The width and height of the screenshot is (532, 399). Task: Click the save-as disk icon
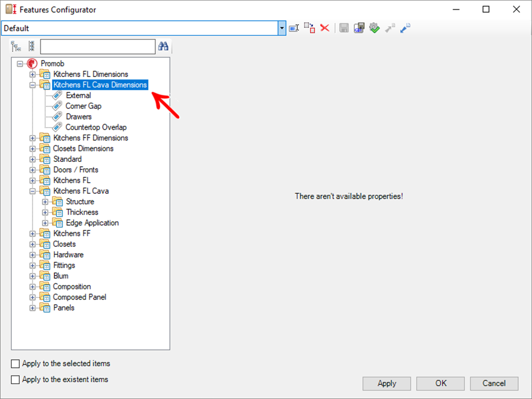(359, 28)
